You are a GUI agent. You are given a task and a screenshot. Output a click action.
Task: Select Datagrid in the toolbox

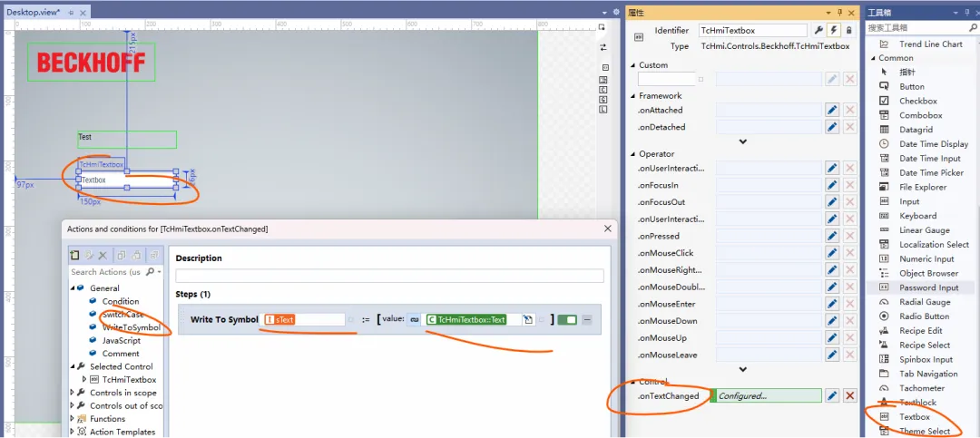click(x=916, y=130)
